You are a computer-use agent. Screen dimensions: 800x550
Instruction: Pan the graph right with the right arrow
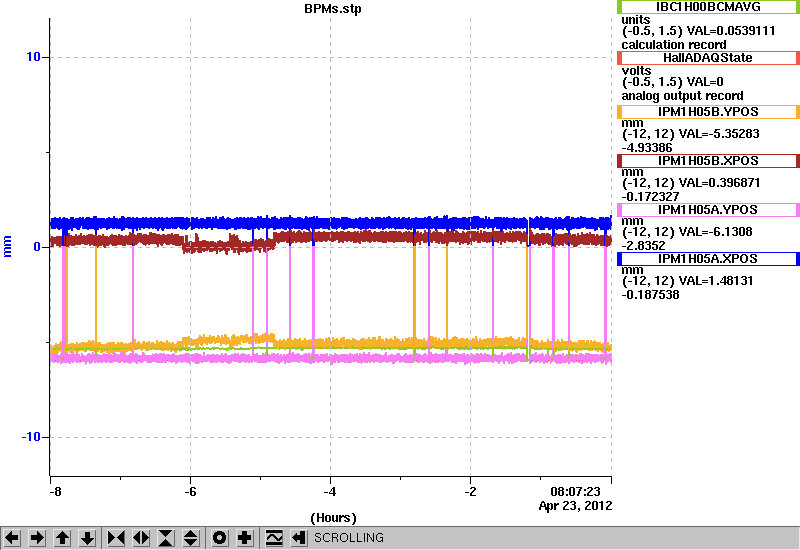(37, 538)
